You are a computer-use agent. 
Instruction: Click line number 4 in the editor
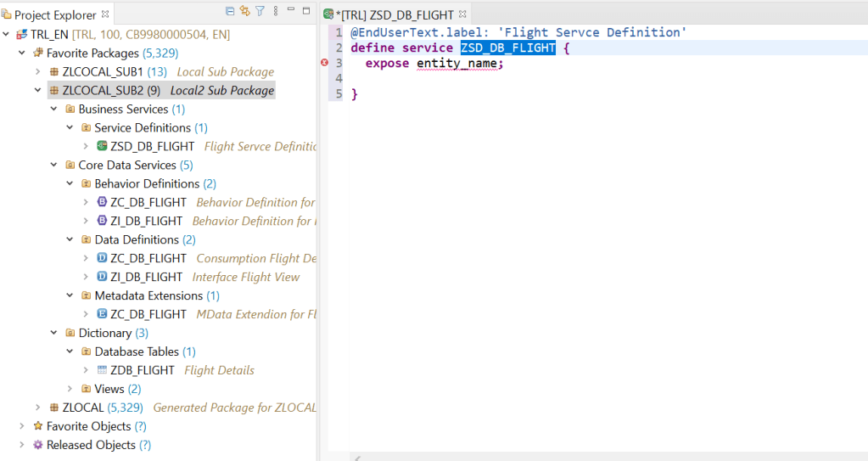pyautogui.click(x=339, y=78)
